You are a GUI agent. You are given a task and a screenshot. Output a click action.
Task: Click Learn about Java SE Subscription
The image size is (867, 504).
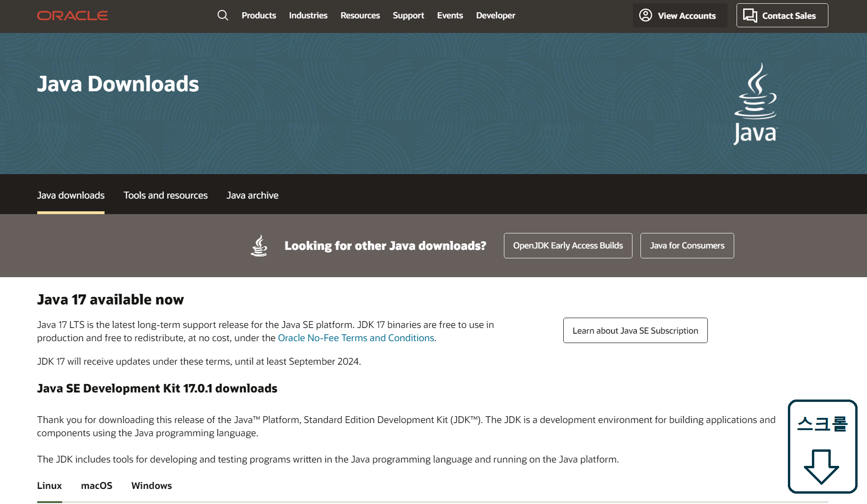tap(635, 330)
